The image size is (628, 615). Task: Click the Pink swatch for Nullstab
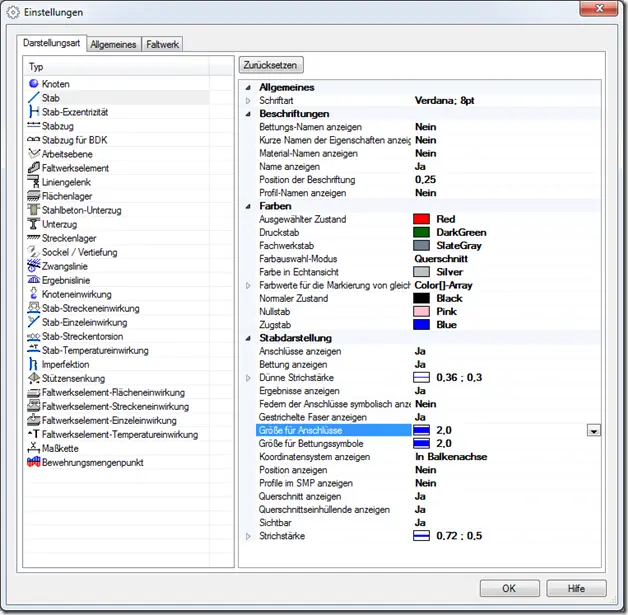pyautogui.click(x=421, y=312)
